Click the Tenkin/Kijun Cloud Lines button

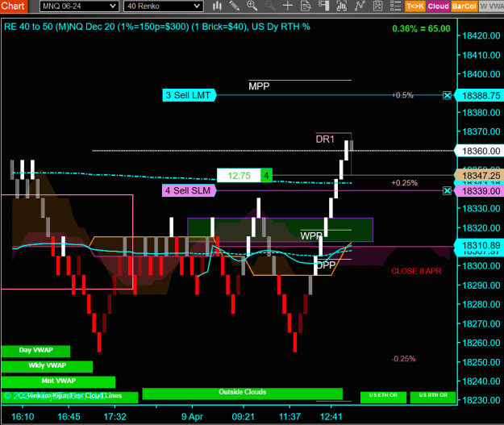(69, 397)
